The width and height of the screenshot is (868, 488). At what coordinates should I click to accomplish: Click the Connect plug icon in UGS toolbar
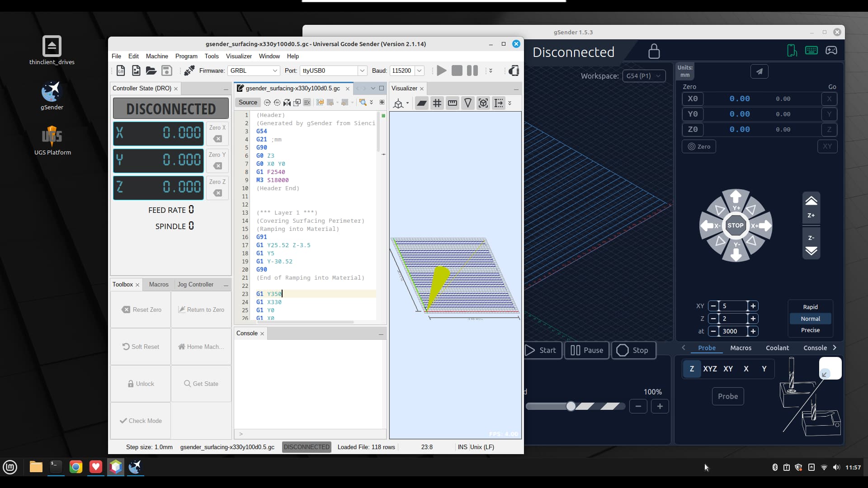click(189, 70)
